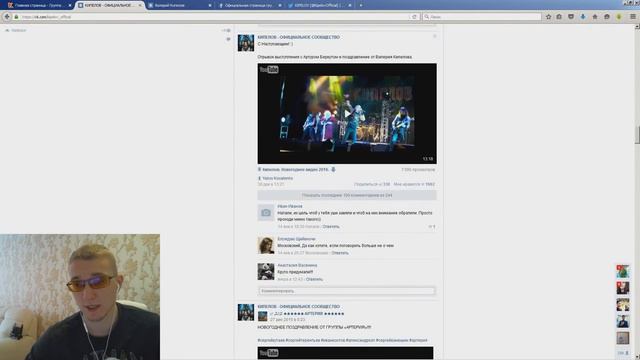Close the Twitter tab
The height and width of the screenshot is (360, 640).
pyautogui.click(x=350, y=5)
